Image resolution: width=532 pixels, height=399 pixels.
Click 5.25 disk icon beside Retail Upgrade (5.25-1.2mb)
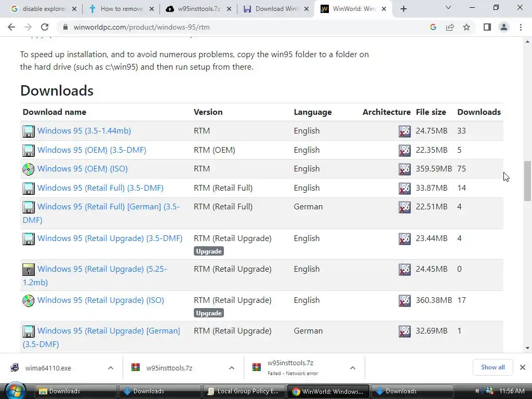[x=29, y=270]
